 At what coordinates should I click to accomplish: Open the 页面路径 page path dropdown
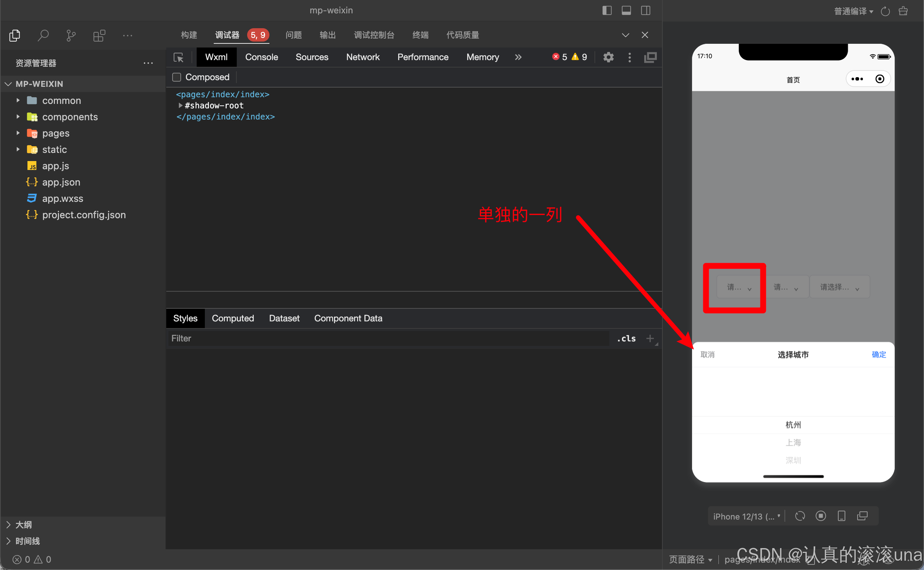pyautogui.click(x=690, y=560)
